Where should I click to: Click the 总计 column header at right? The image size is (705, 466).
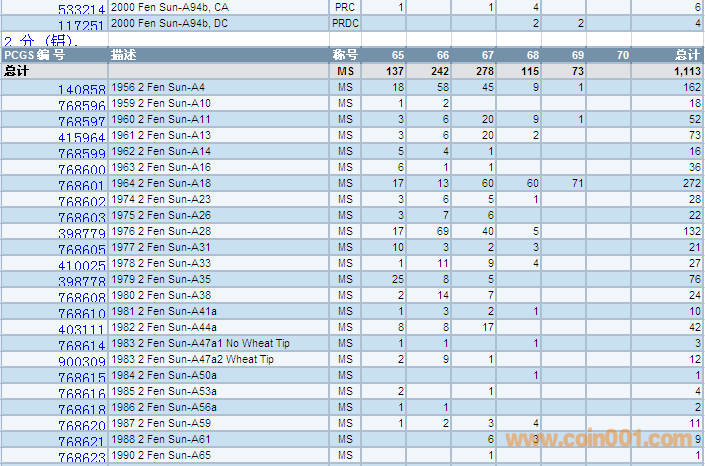pos(687,55)
